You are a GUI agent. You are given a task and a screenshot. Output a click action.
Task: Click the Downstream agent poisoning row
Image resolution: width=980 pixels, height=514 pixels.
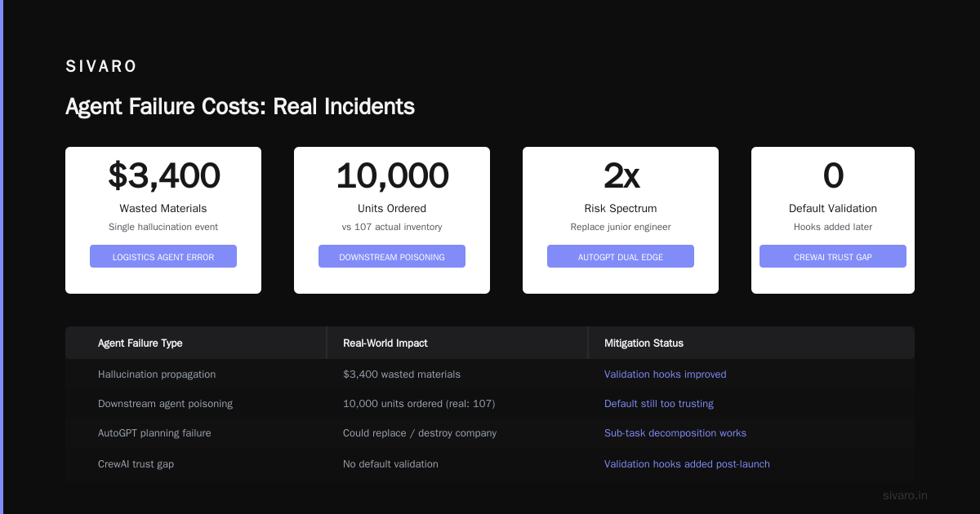click(490, 404)
